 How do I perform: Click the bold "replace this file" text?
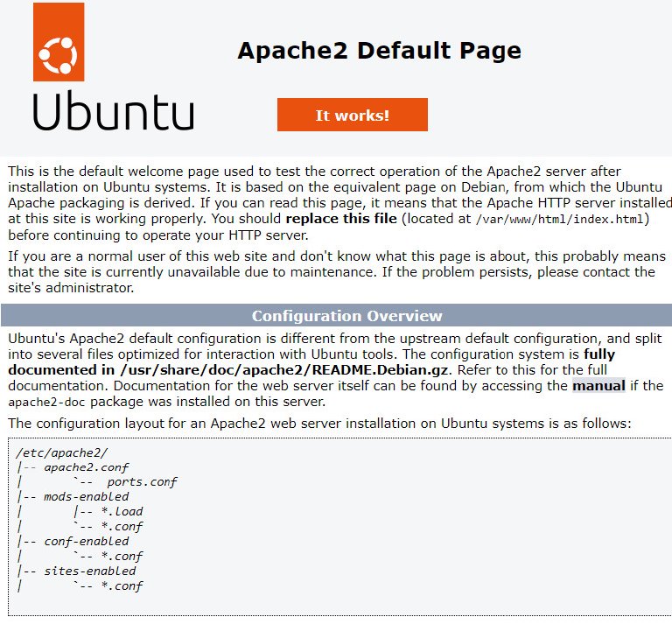coord(341,219)
